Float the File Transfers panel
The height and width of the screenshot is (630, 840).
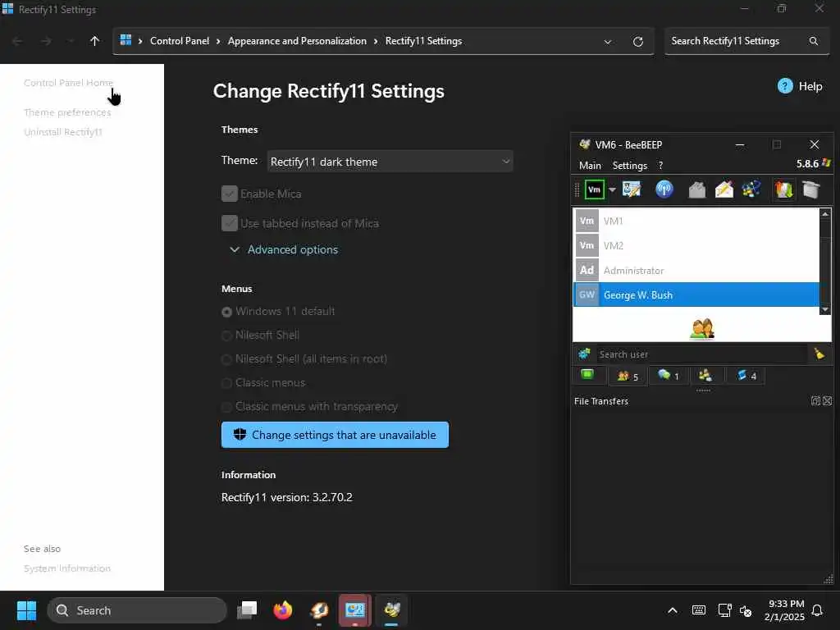point(815,400)
